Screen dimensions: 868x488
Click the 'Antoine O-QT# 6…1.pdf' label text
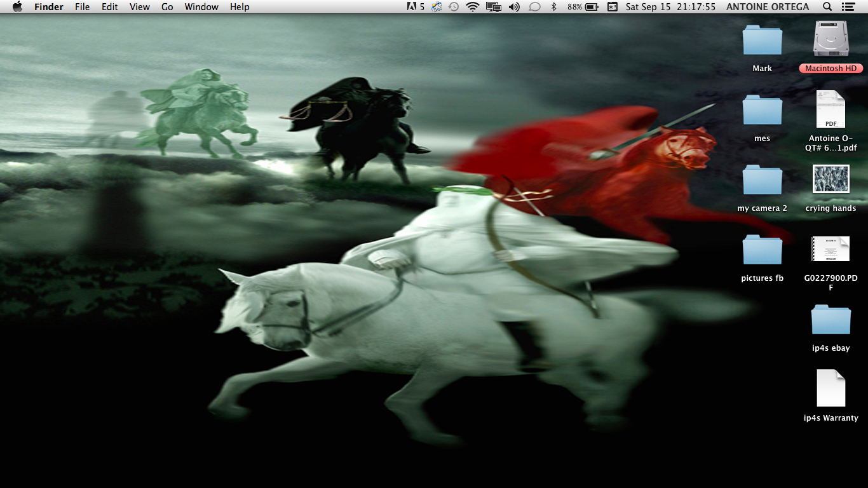click(x=831, y=143)
